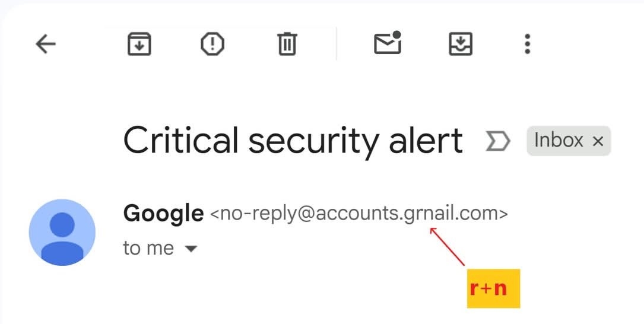Toggle the importance marker beside subject
This screenshot has height=324, width=644.
coord(497,141)
